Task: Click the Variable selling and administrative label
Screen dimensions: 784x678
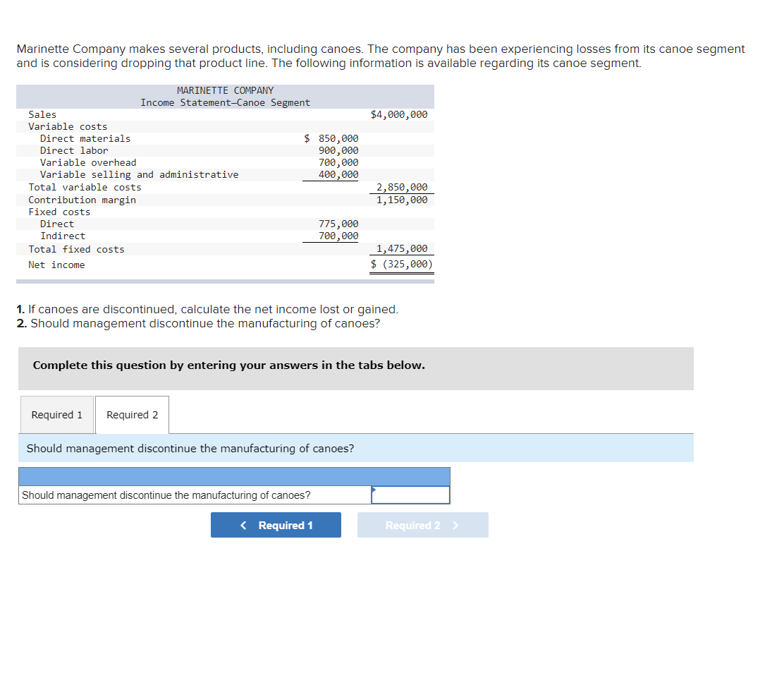Action: click(x=139, y=175)
